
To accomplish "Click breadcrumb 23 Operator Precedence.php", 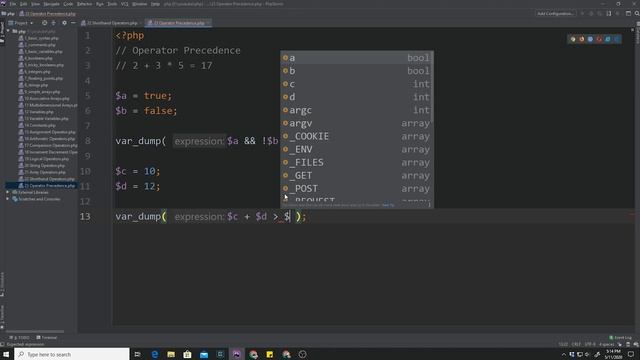I will (47, 13).
